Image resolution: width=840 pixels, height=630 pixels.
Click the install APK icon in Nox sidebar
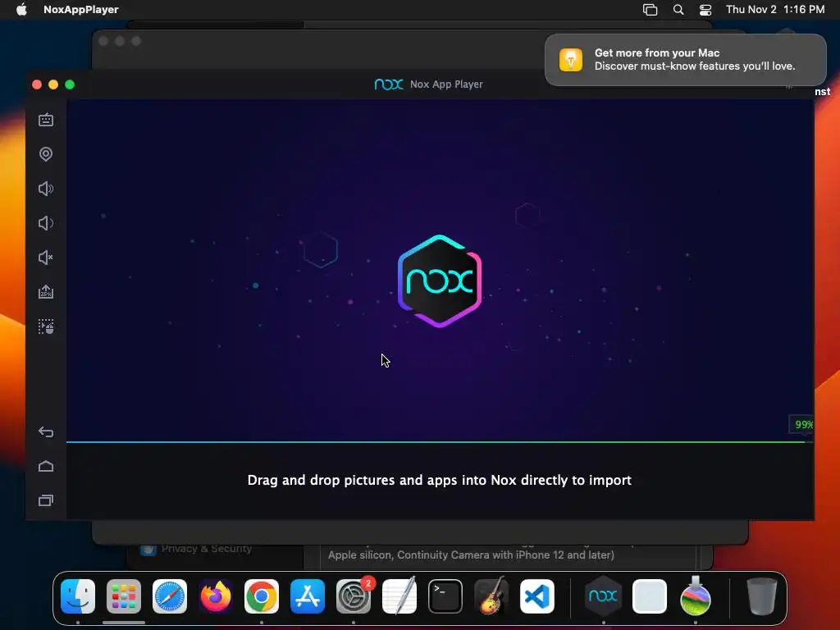[x=46, y=292]
